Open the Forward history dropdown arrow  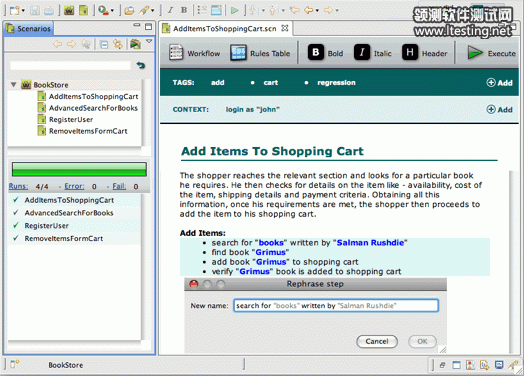(x=337, y=11)
